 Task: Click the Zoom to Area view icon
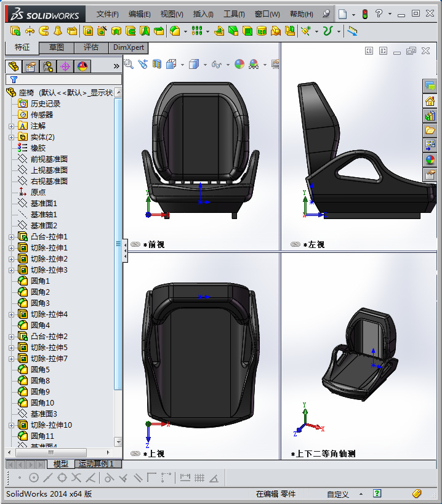point(129,64)
